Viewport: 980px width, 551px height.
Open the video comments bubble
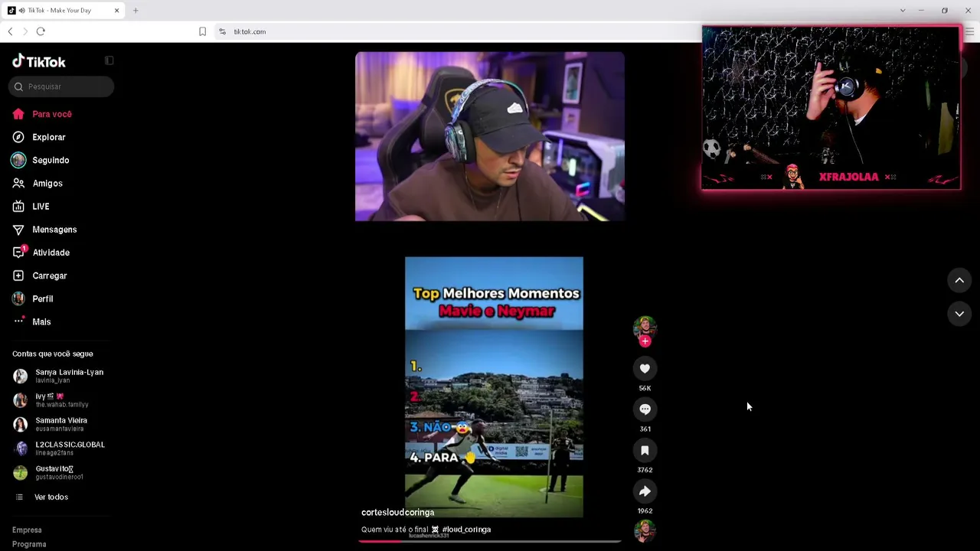(645, 409)
